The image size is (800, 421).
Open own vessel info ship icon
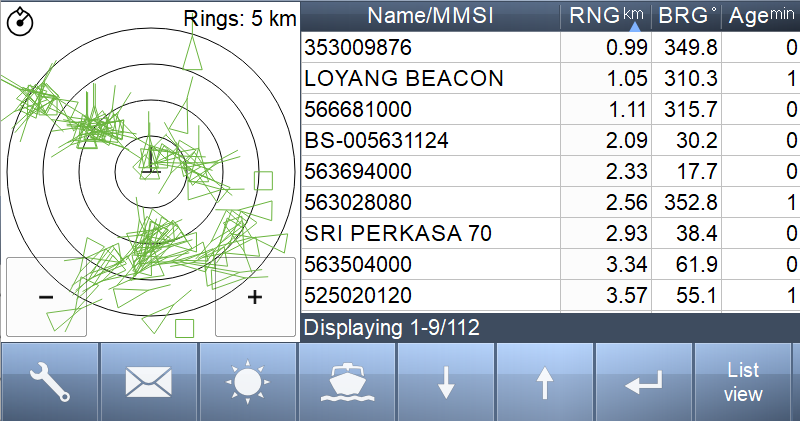[347, 382]
